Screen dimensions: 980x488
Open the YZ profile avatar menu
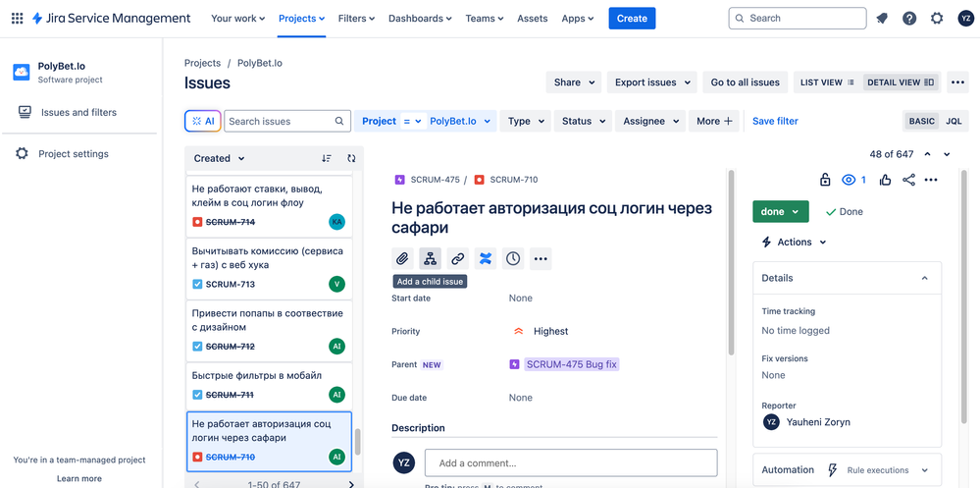coord(965,18)
